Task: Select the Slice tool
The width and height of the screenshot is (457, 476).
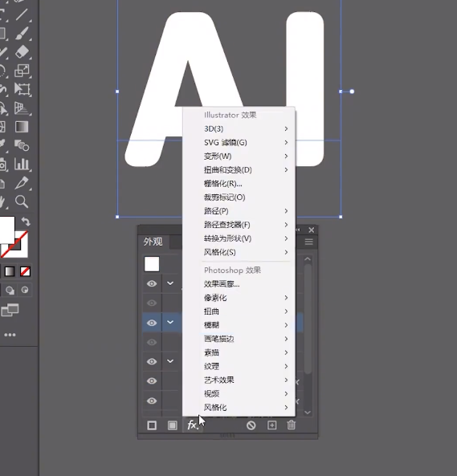Action: pos(22,183)
